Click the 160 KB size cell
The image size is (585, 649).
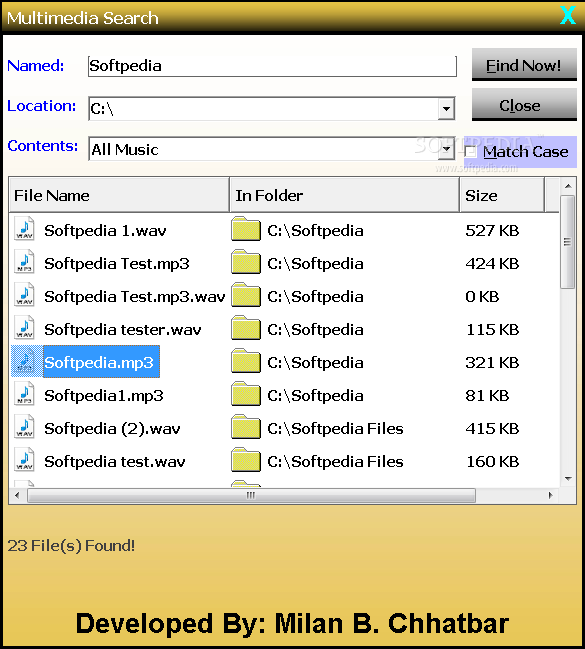(x=492, y=462)
